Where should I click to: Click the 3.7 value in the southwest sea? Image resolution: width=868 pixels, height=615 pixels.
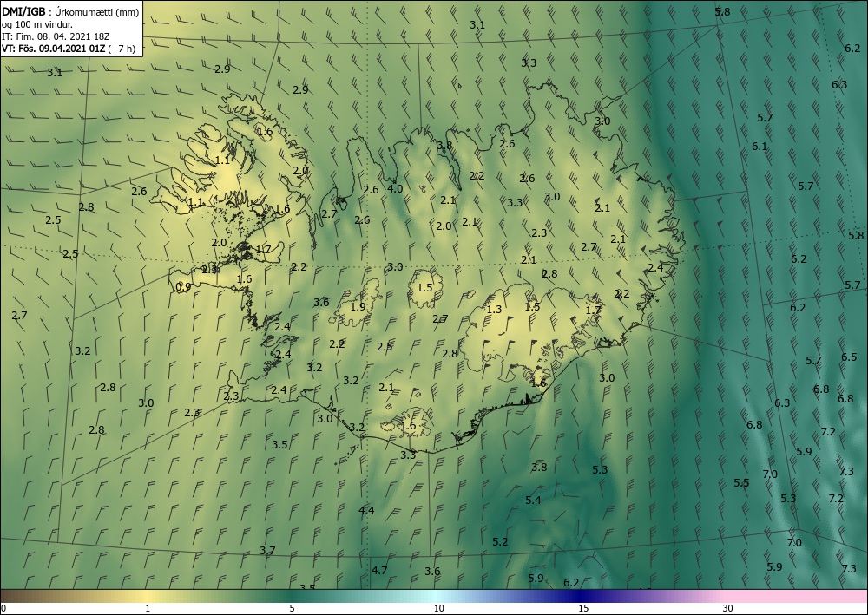coord(267,550)
